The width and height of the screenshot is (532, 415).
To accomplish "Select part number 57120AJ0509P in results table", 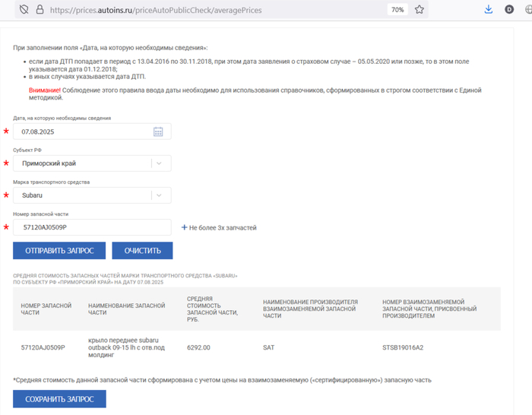I will click(x=43, y=347).
